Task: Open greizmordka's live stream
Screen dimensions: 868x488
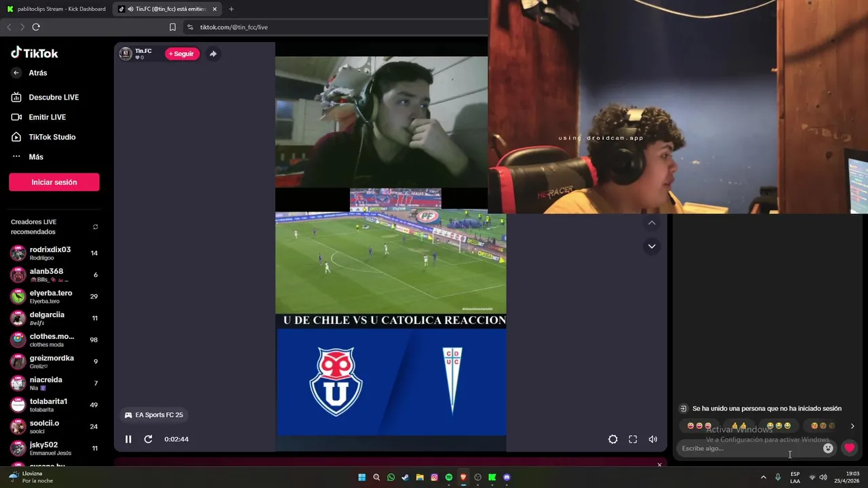Action: point(54,361)
